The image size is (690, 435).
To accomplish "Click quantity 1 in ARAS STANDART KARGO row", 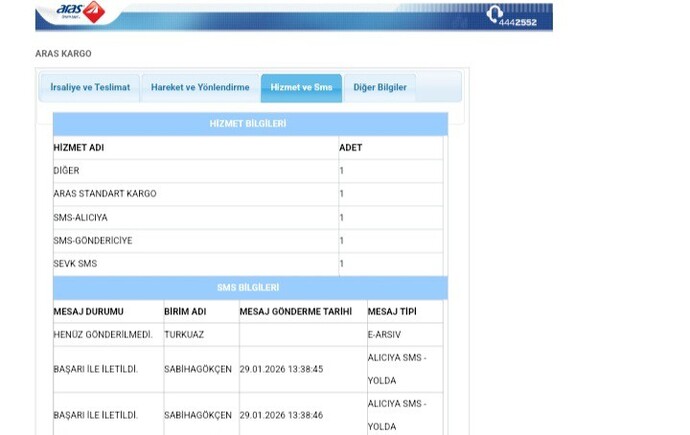I will click(x=341, y=194).
